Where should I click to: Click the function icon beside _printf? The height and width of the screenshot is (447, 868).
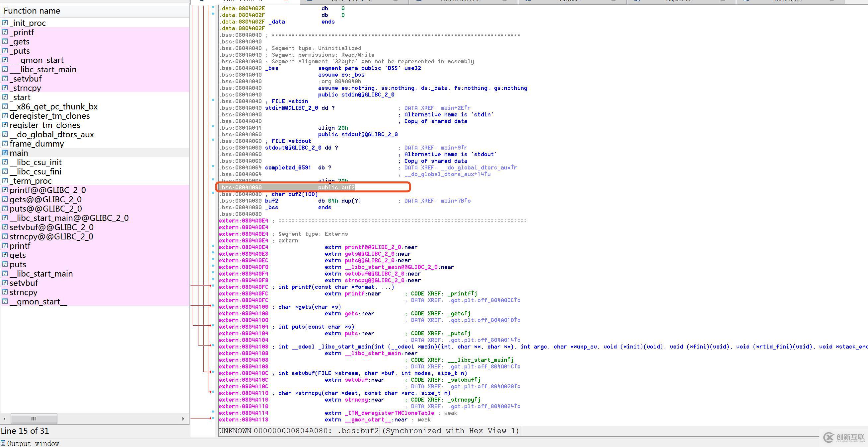5,32
